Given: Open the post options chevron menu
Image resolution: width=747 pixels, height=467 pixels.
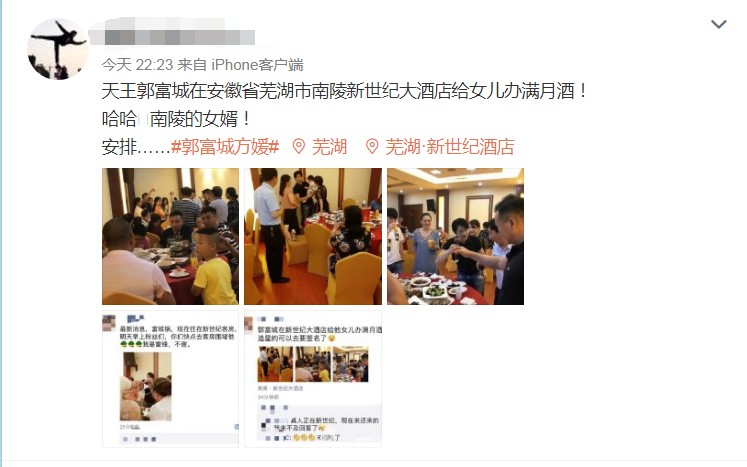Looking at the screenshot, I should coord(718,24).
